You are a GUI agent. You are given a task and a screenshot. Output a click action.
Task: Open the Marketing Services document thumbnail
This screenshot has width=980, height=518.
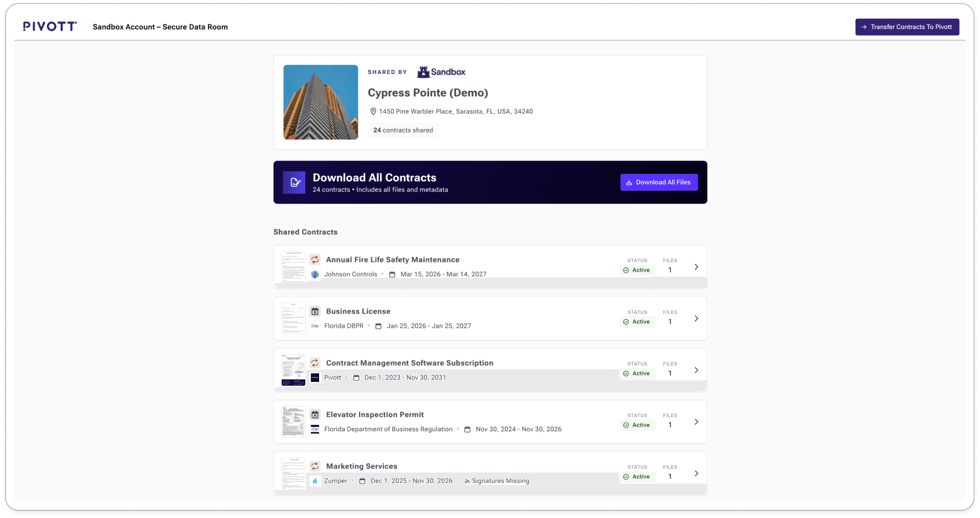[x=294, y=474]
